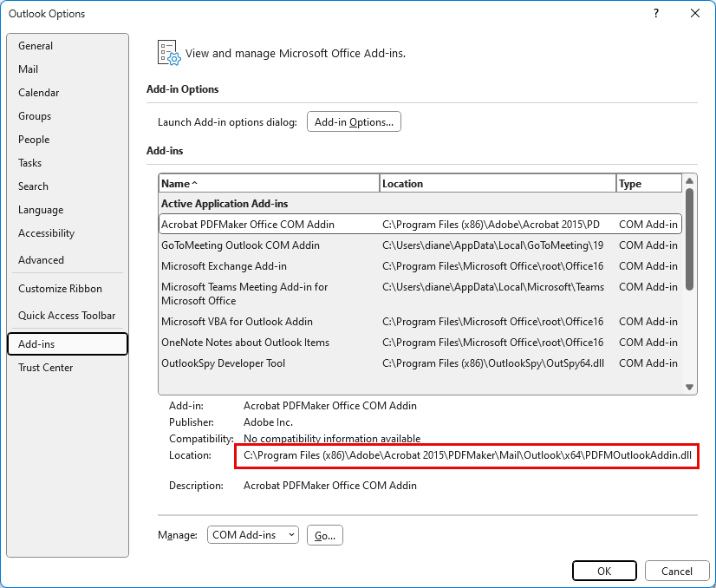Click Cancel to dismiss the dialog
Image resolution: width=716 pixels, height=588 pixels.
[x=676, y=571]
